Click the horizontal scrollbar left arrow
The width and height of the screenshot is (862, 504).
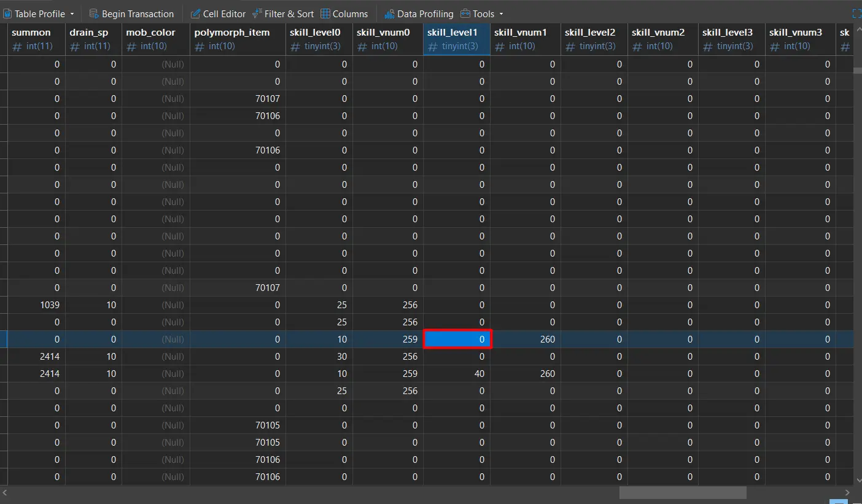pyautogui.click(x=6, y=492)
